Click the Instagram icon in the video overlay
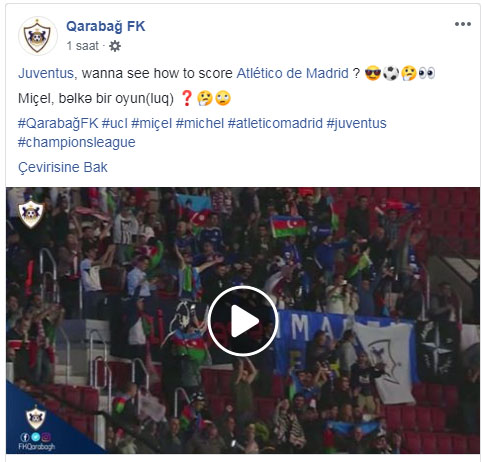The height and width of the screenshot is (462, 485). (46, 437)
